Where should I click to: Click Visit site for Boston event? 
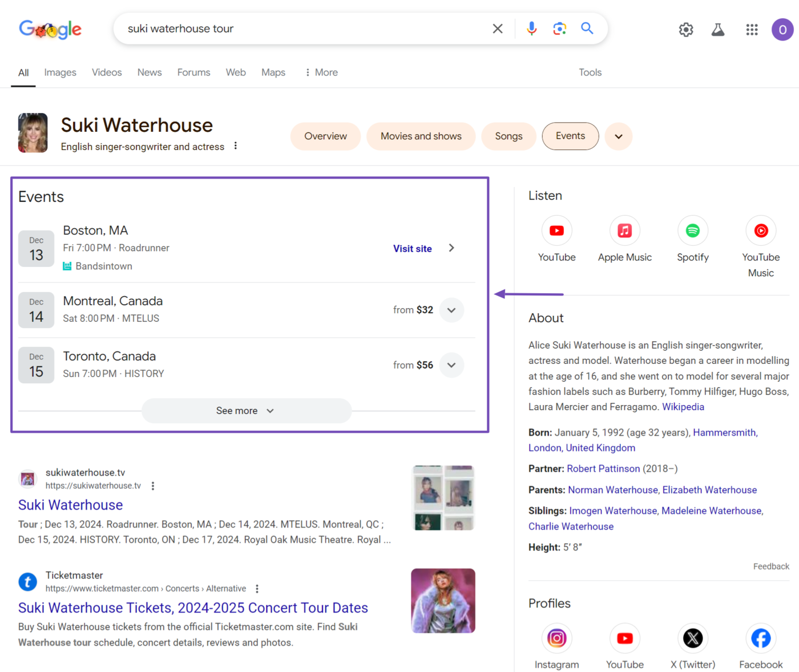pyautogui.click(x=413, y=249)
